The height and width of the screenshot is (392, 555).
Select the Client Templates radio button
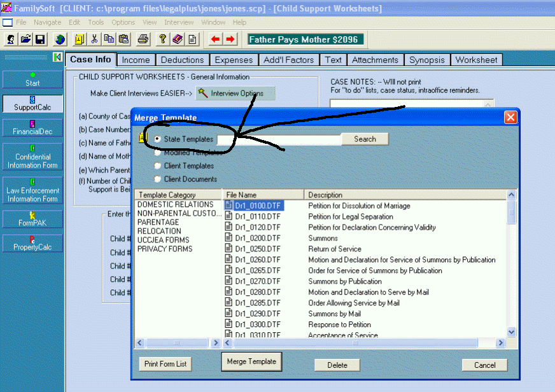coord(157,165)
